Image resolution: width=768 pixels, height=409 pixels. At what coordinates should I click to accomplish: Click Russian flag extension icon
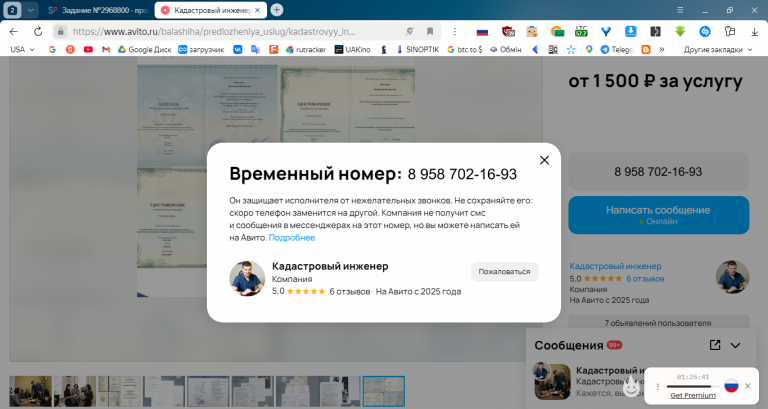[x=482, y=32]
